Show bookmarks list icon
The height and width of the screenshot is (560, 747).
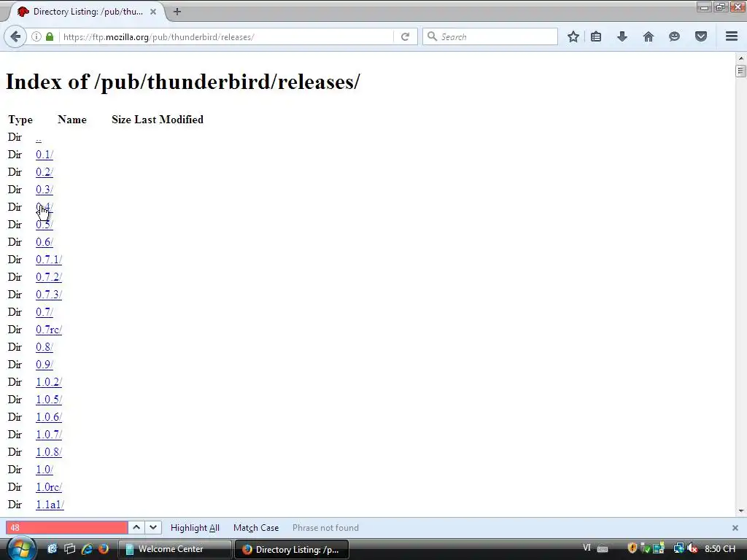coord(596,36)
